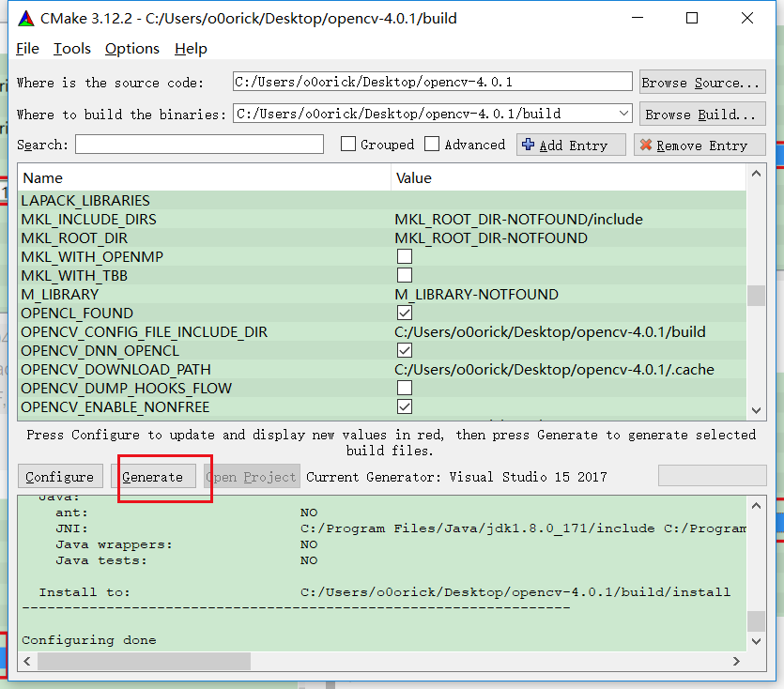Image resolution: width=784 pixels, height=689 pixels.
Task: Select the MKL_ROOT_DIR entry name
Action: [x=74, y=238]
